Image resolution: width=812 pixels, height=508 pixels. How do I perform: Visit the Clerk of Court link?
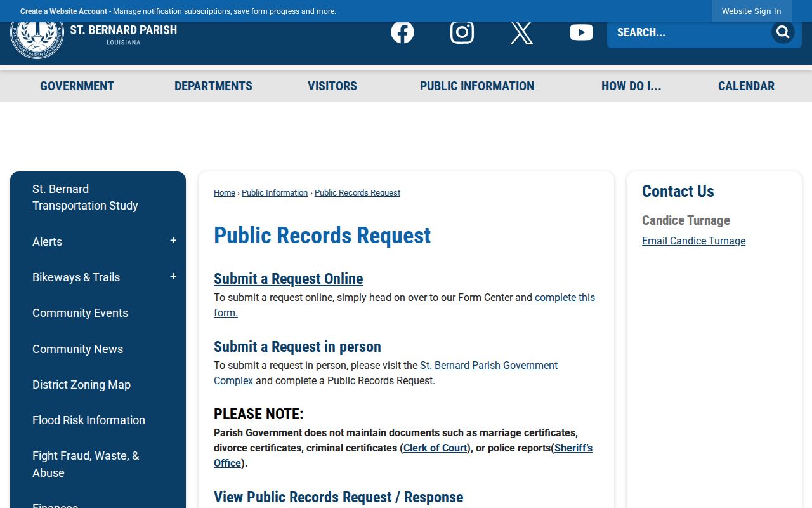tap(435, 448)
